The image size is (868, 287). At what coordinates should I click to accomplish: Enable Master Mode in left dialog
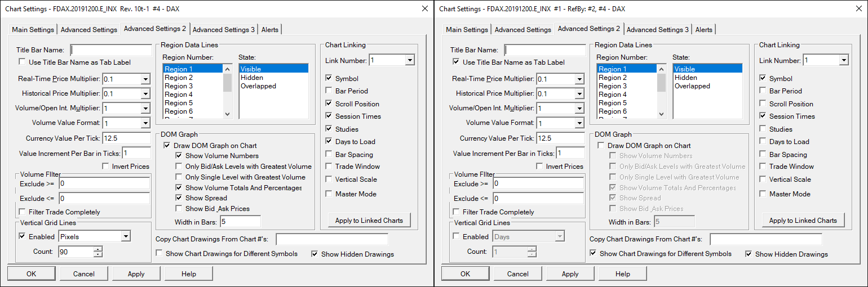click(329, 194)
